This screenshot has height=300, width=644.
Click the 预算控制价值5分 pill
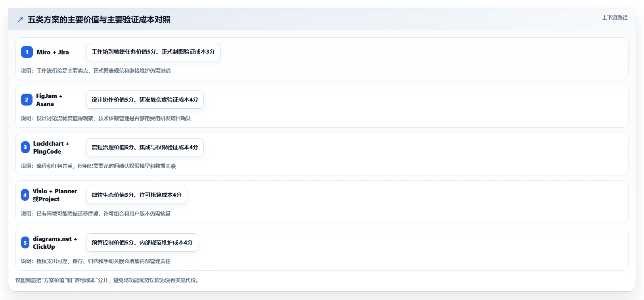(x=142, y=242)
